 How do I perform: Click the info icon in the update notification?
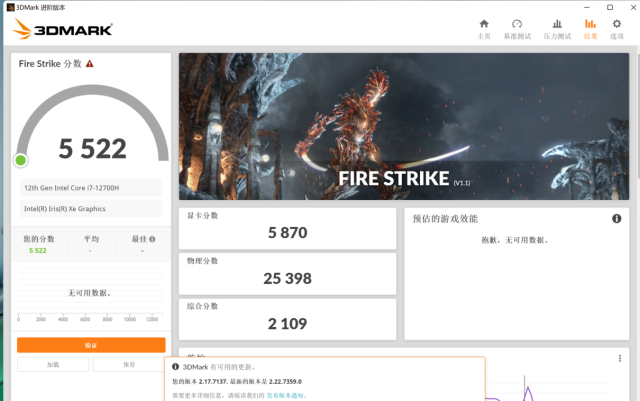click(x=176, y=367)
